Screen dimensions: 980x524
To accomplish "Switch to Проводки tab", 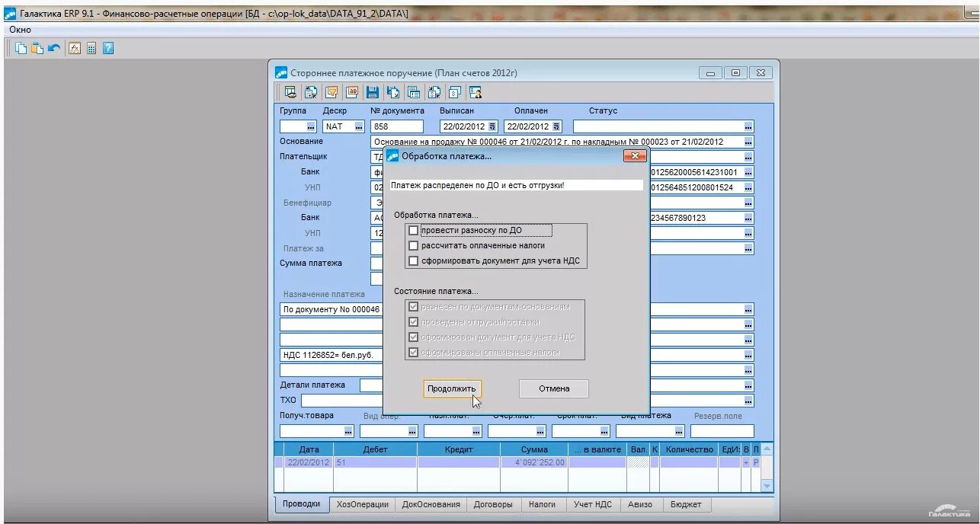I will (x=301, y=504).
